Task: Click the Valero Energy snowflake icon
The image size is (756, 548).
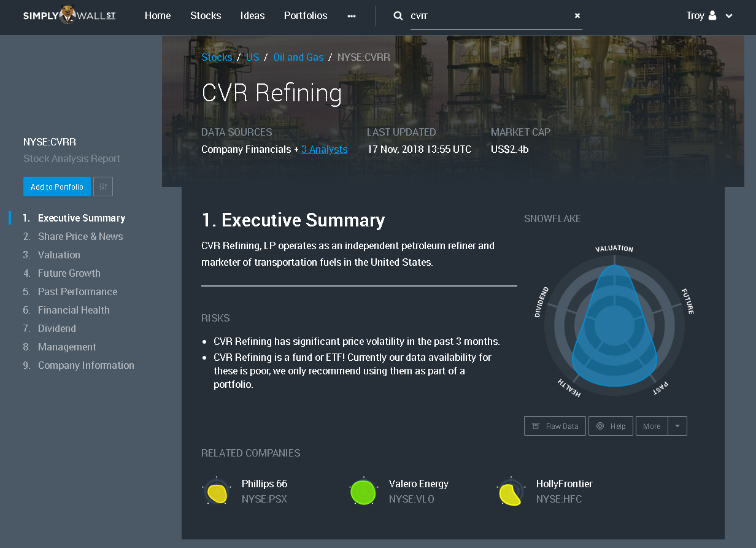Action: tap(363, 492)
